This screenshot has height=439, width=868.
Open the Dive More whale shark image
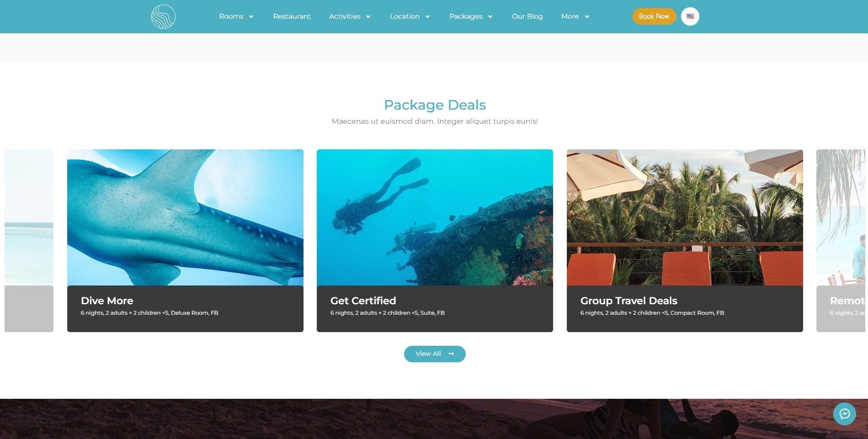coord(185,217)
